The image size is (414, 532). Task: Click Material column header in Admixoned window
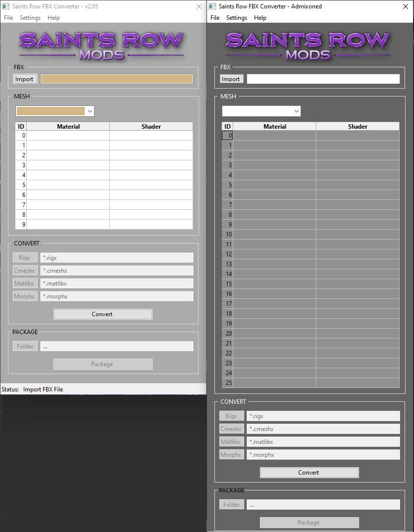pyautogui.click(x=275, y=126)
